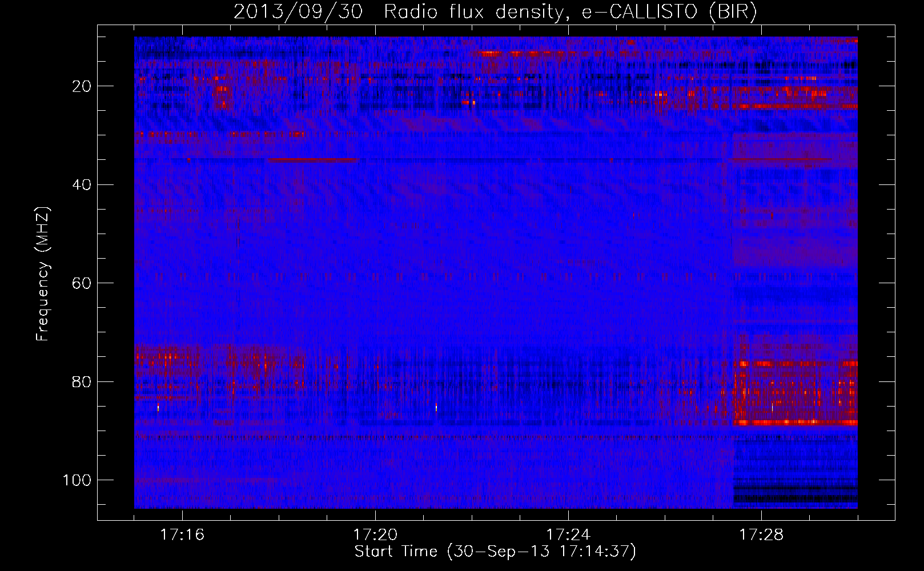The height and width of the screenshot is (571, 924).
Task: Click the "Frequency (MHZ)" axis label
Action: (43, 274)
